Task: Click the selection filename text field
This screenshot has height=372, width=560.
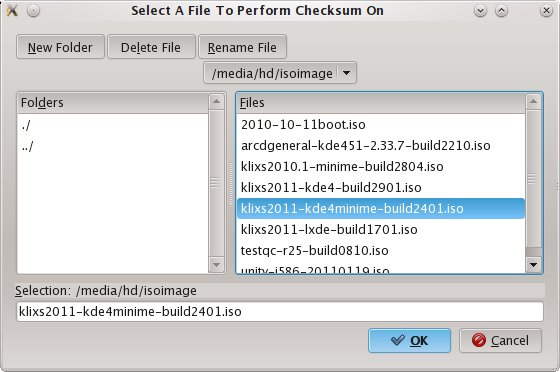Action: tap(280, 312)
